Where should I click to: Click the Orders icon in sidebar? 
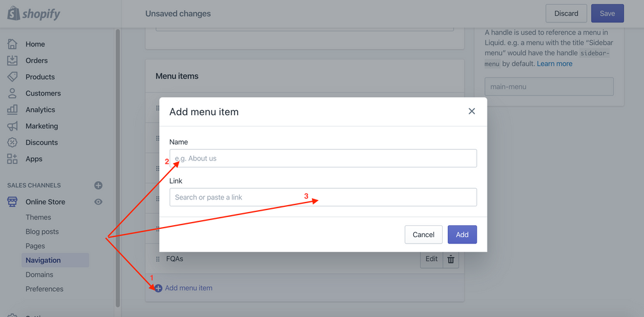click(13, 60)
